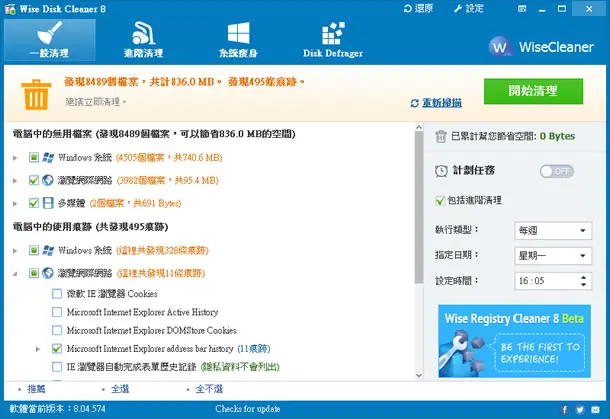Open 進階清理 advanced cleaner icon
Screen dimensions: 610x419
point(143,33)
